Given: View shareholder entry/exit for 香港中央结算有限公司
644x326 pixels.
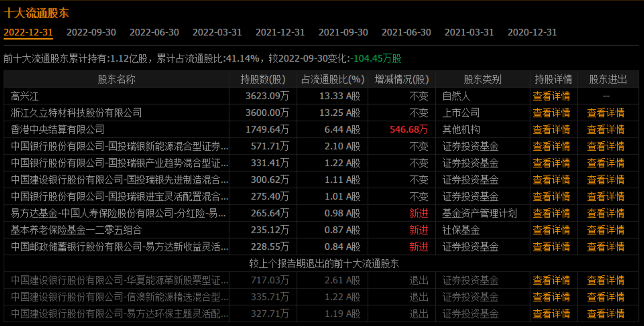Looking at the screenshot, I should pyautogui.click(x=606, y=130).
